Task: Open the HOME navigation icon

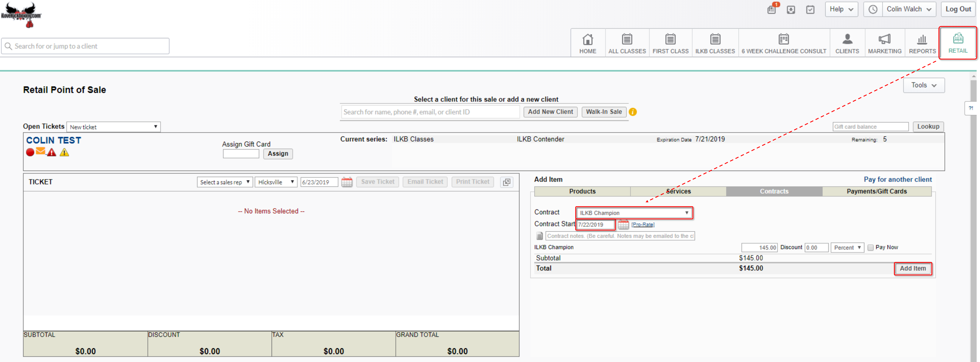Action: tap(588, 43)
